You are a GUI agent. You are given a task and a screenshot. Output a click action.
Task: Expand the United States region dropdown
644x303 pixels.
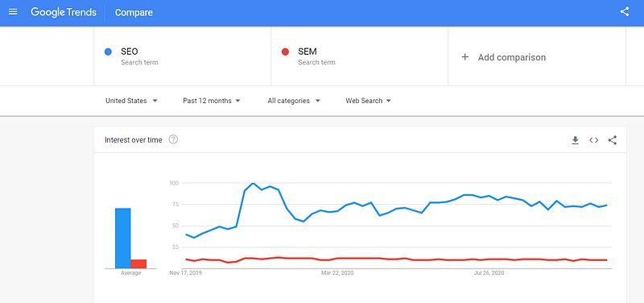click(x=131, y=101)
